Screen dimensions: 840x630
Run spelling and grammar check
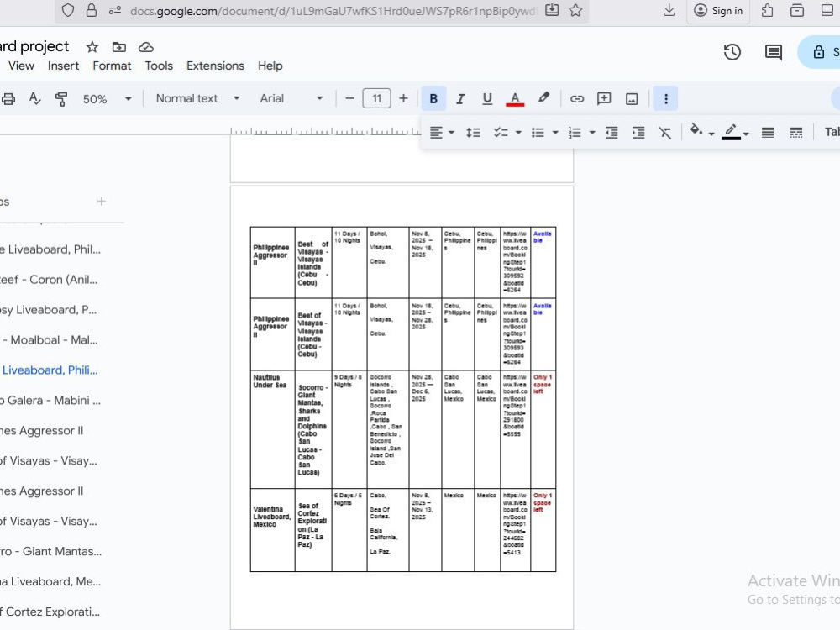(x=34, y=98)
